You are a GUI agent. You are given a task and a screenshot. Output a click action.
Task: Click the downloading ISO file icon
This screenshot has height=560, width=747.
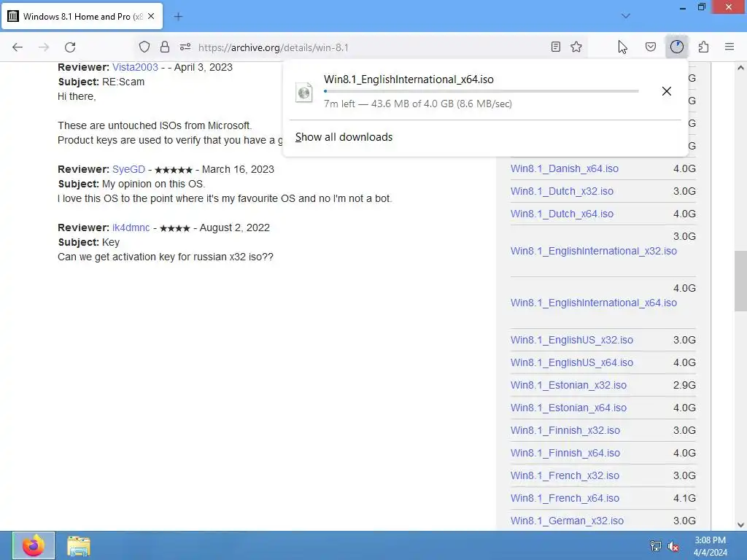point(304,92)
